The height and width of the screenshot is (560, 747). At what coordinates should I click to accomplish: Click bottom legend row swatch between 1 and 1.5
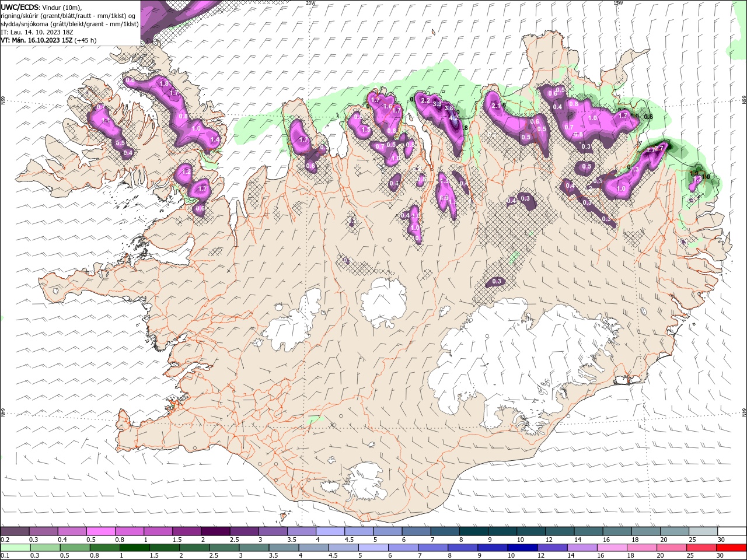(x=134, y=548)
